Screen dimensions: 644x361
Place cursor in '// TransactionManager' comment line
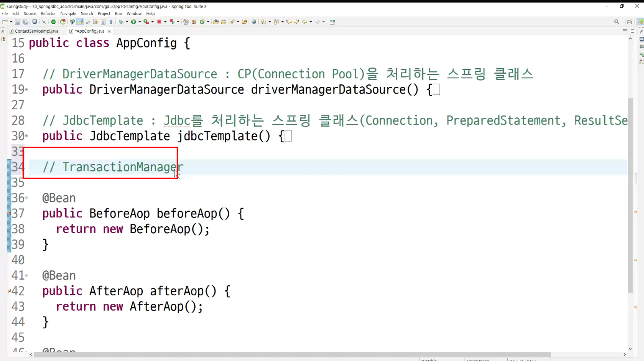[x=113, y=167]
